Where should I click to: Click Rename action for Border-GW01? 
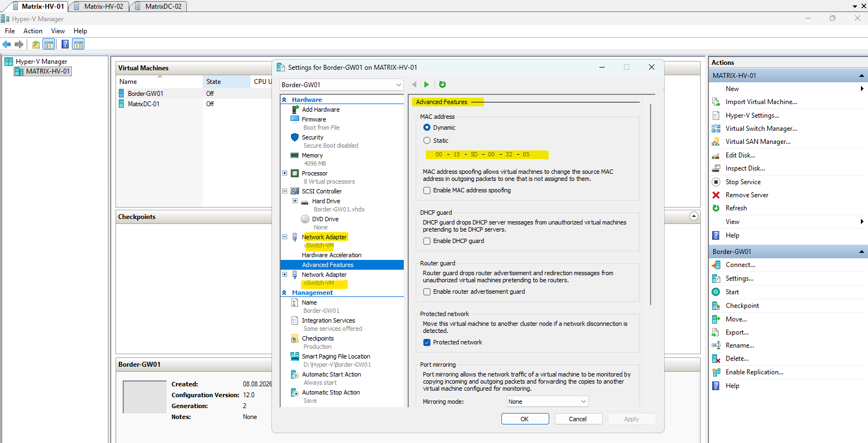pyautogui.click(x=739, y=345)
